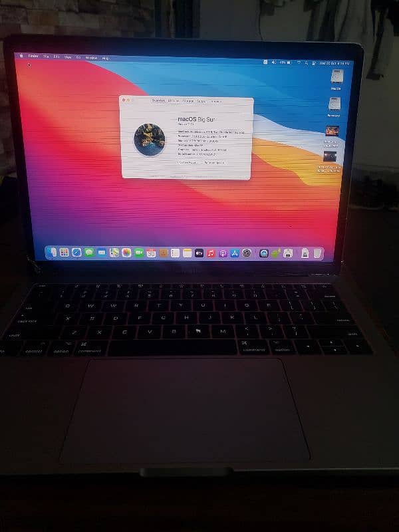This screenshot has height=532, width=399.
Task: Click the macOS Big Sur logo image
Action: 150,140
